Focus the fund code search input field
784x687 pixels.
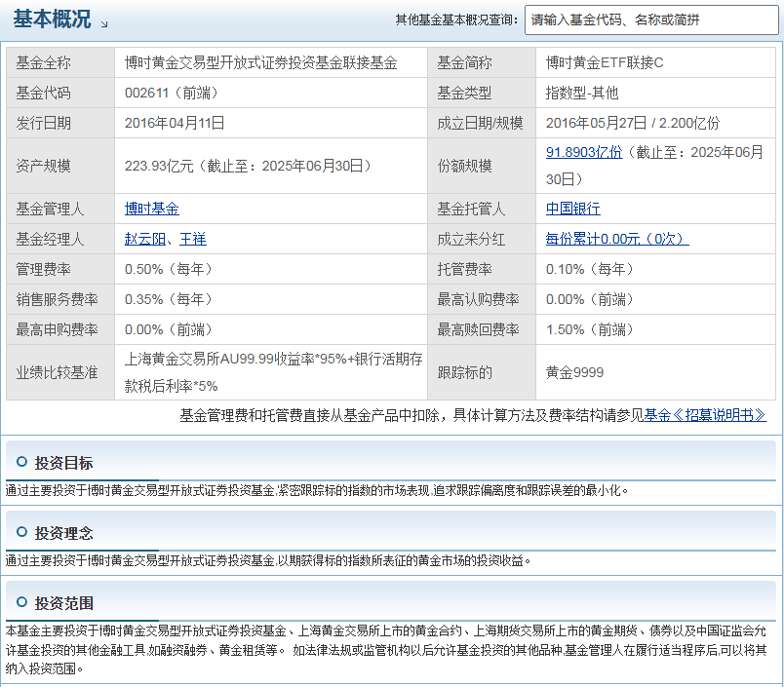pyautogui.click(x=651, y=20)
